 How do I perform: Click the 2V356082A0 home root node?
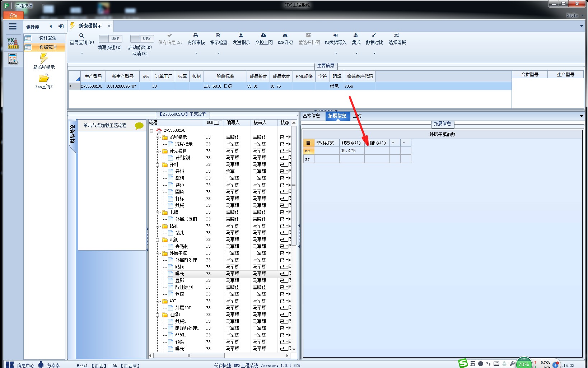(x=174, y=130)
